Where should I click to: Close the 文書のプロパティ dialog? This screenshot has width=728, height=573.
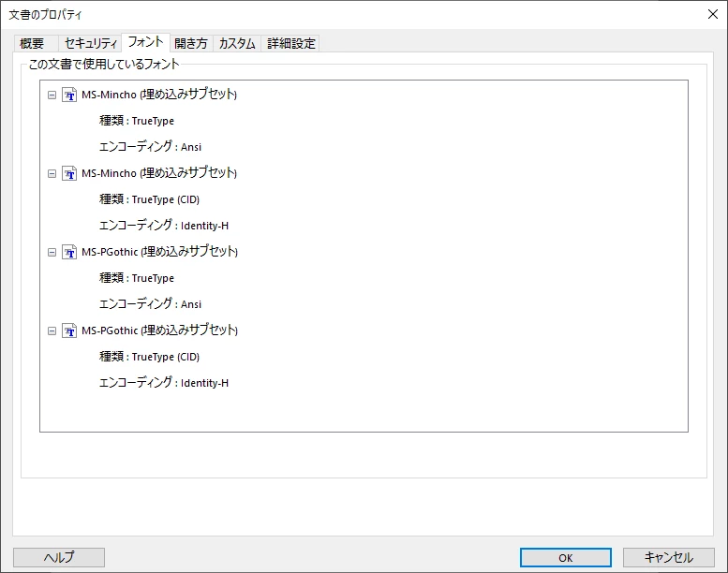pyautogui.click(x=713, y=14)
